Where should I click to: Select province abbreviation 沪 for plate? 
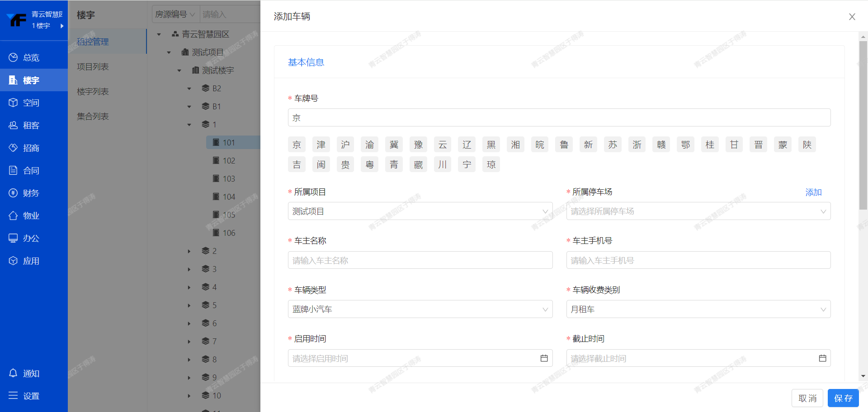pos(345,145)
